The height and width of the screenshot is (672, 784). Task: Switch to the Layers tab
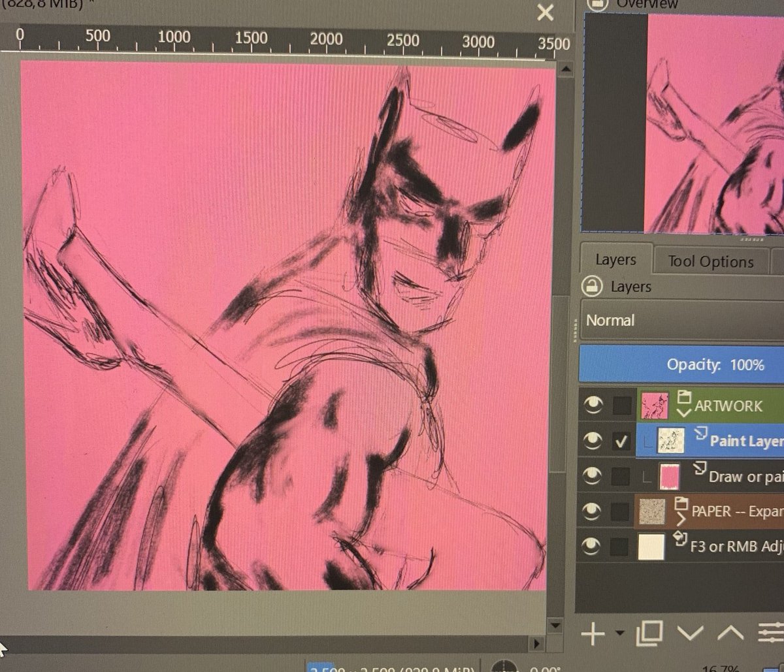[x=615, y=260]
